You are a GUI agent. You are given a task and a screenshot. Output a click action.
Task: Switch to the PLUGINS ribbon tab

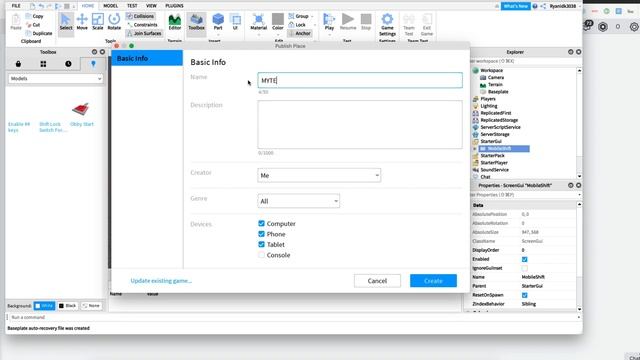174,6
